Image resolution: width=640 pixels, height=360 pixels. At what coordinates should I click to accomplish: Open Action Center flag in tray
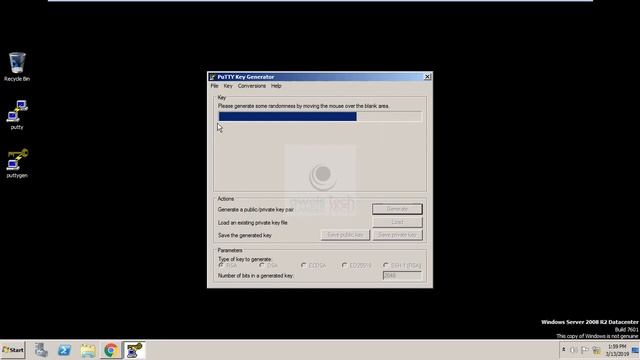pos(585,350)
